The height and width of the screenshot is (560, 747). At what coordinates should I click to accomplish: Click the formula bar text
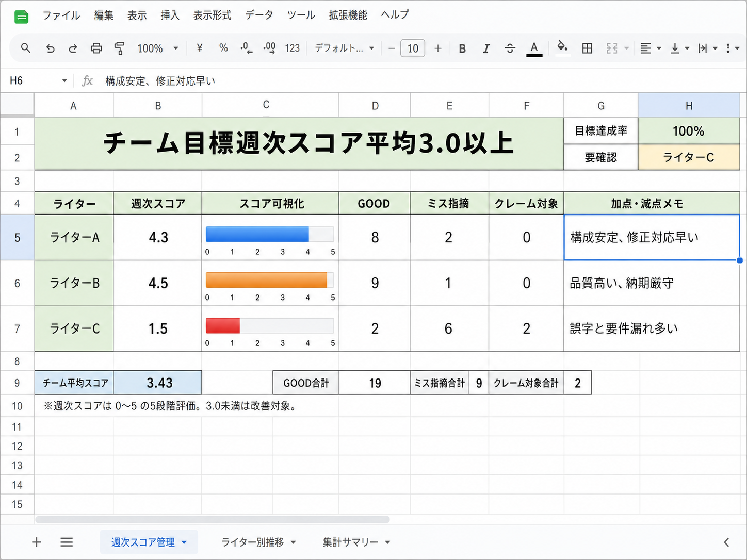point(160,81)
